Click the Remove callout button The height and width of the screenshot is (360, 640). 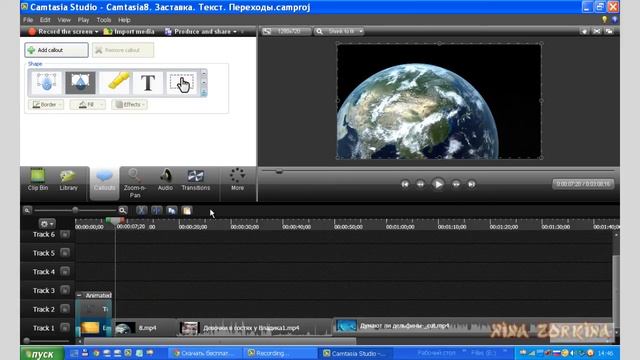pos(123,50)
